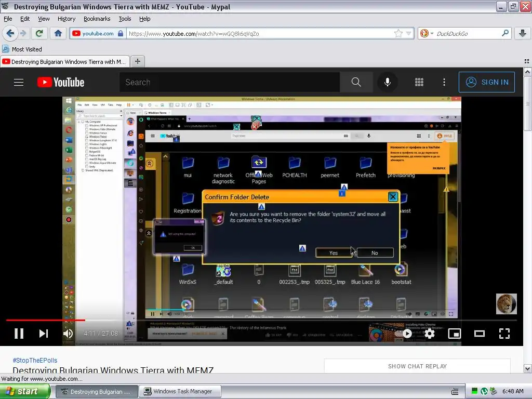Click the YouTube search magnifier button
The height and width of the screenshot is (399, 532).
click(x=356, y=82)
